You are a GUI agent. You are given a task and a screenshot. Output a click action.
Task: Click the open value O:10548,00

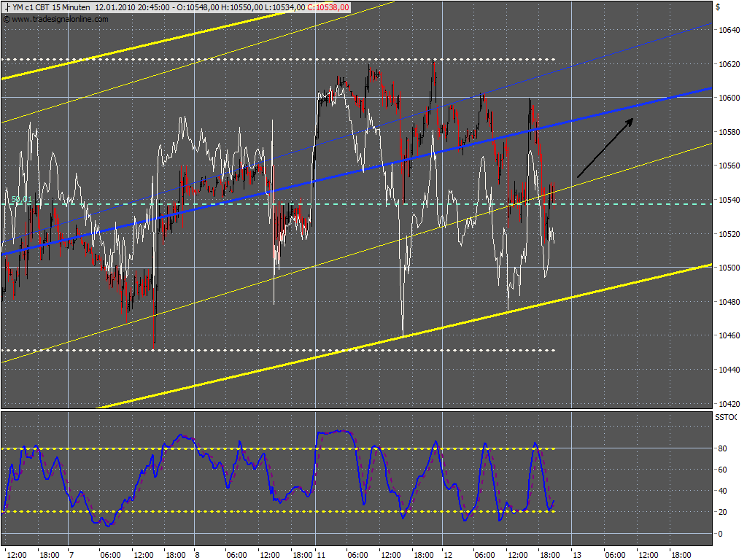point(198,7)
